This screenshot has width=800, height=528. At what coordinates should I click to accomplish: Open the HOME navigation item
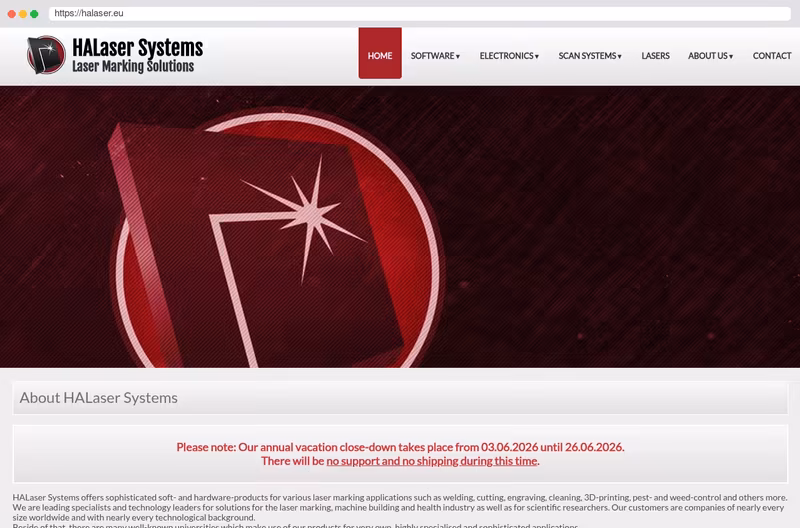pyautogui.click(x=380, y=53)
